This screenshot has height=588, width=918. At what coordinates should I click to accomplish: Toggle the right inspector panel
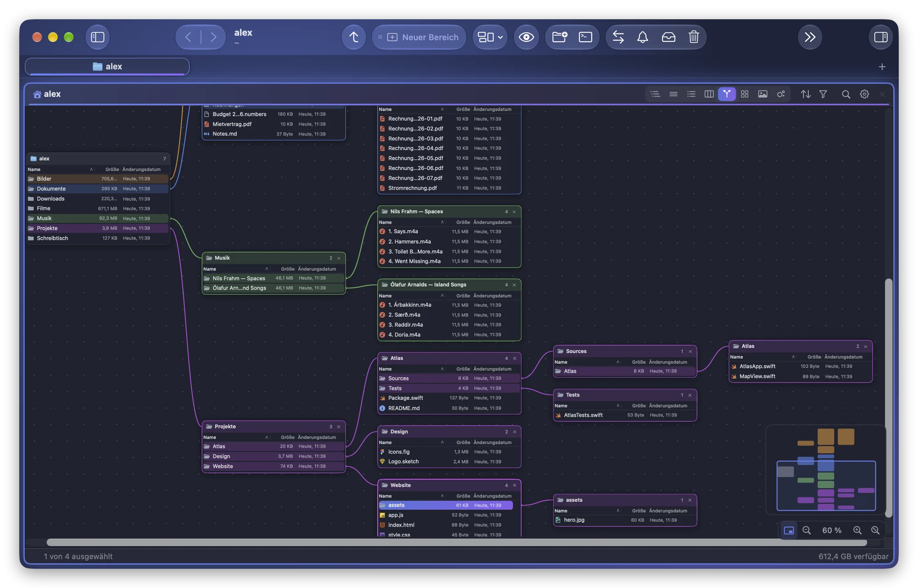(880, 37)
